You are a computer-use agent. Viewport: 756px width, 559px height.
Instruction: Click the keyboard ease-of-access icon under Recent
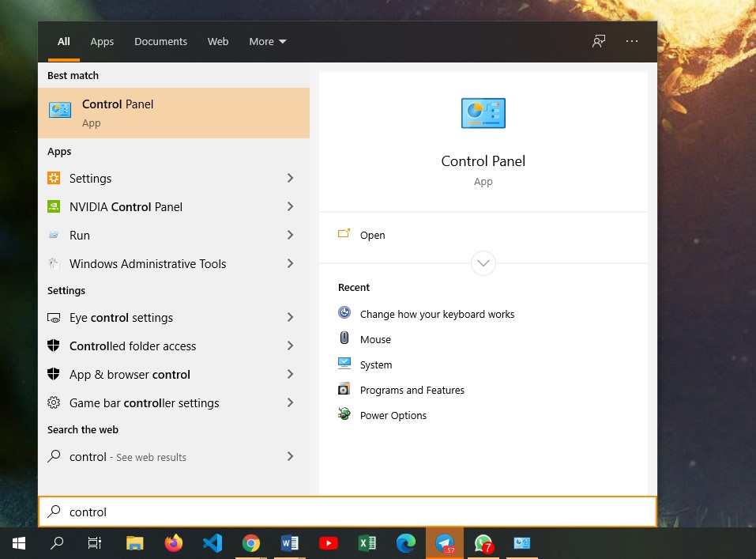(344, 313)
